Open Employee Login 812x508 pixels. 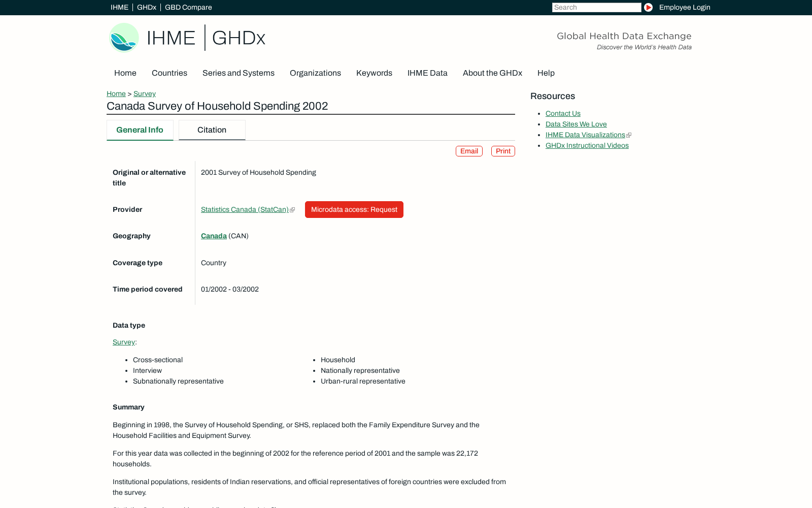coord(685,7)
